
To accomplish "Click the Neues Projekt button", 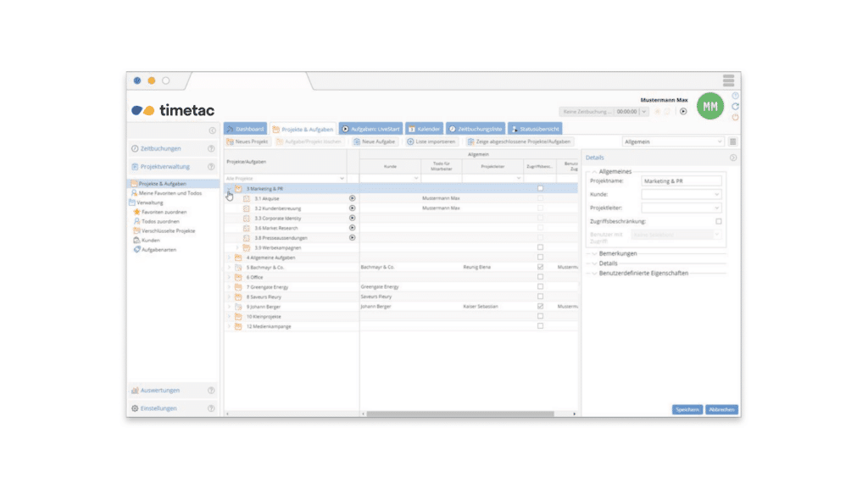I will click(x=247, y=141).
